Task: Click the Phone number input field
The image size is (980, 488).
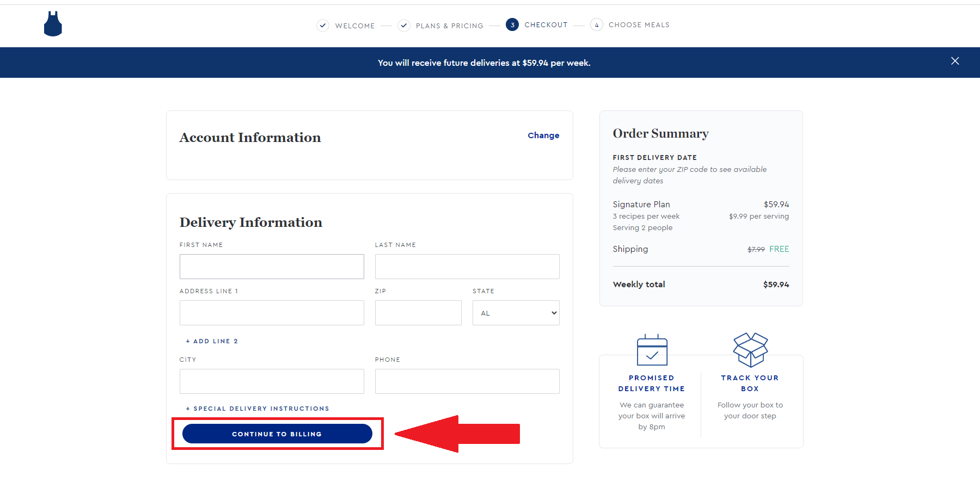Action: (467, 381)
